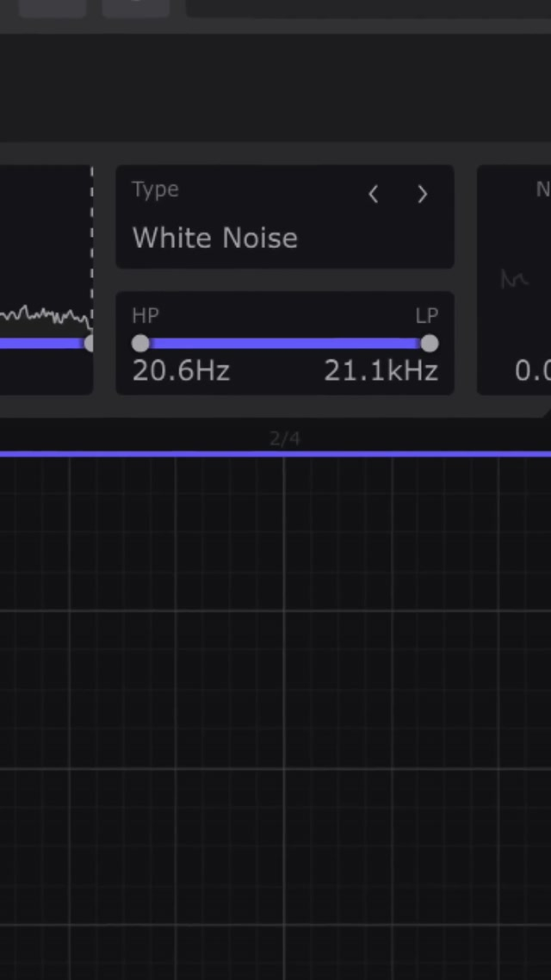
Task: Click the LP filter slider handle
Action: [x=430, y=344]
